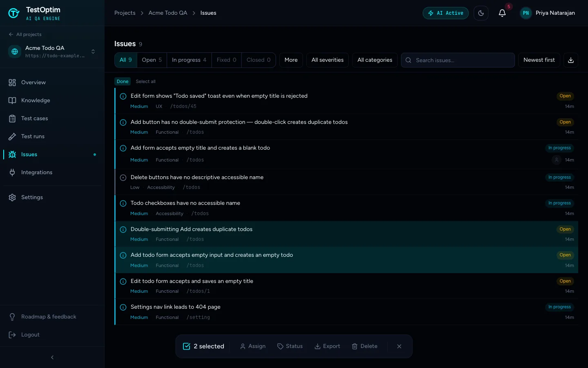Show In progress issues tab
The width and height of the screenshot is (588, 368).
(189, 60)
